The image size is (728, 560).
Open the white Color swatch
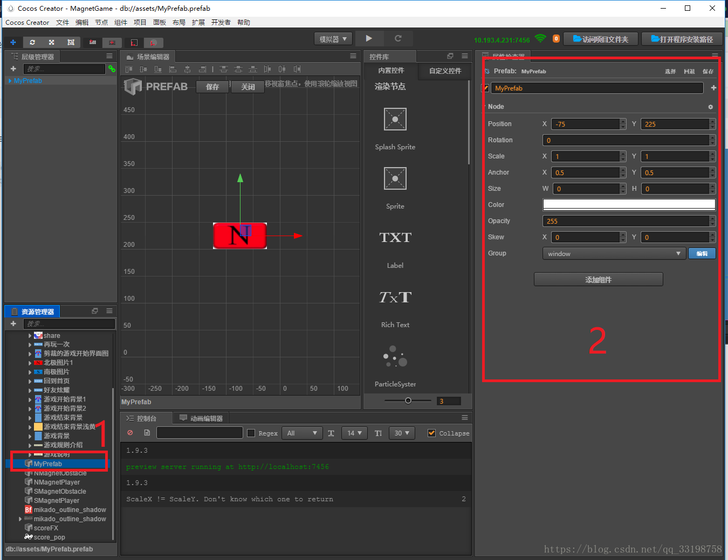629,204
